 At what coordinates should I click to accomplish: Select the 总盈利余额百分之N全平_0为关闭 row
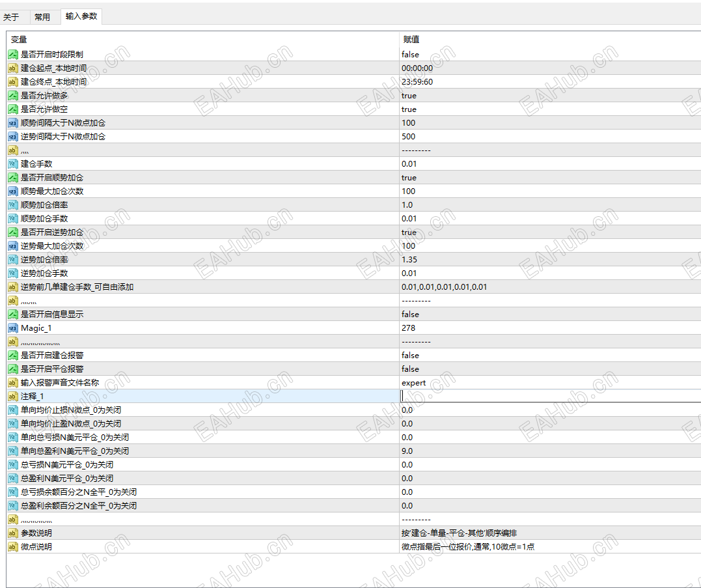tap(353, 506)
